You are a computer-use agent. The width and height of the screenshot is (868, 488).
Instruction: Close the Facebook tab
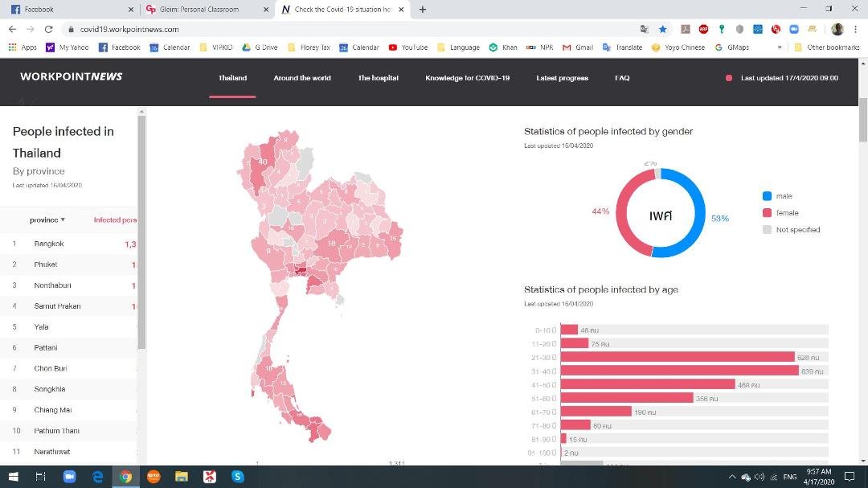coord(131,10)
